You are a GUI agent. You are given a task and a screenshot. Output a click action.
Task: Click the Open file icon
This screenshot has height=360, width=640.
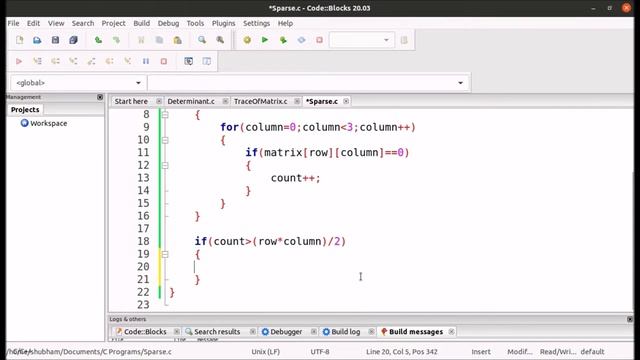[37, 40]
